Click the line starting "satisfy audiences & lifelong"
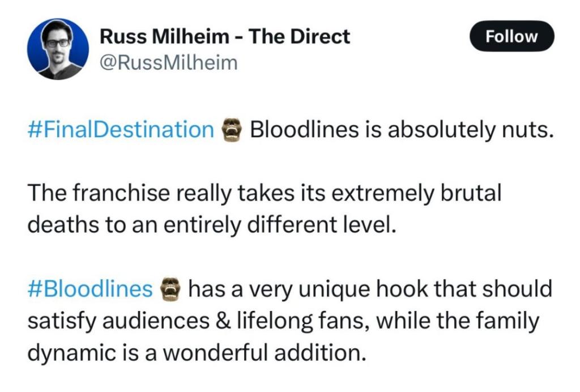 click(283, 321)
